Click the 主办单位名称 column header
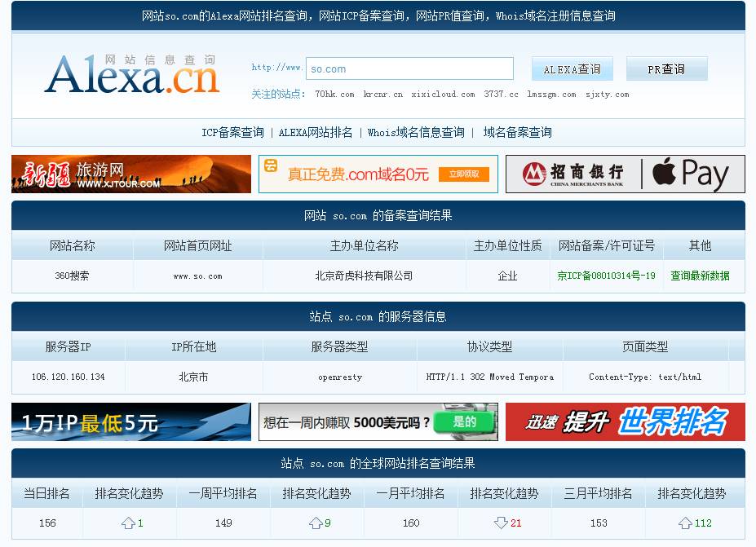This screenshot has width=756, height=547. tap(364, 246)
